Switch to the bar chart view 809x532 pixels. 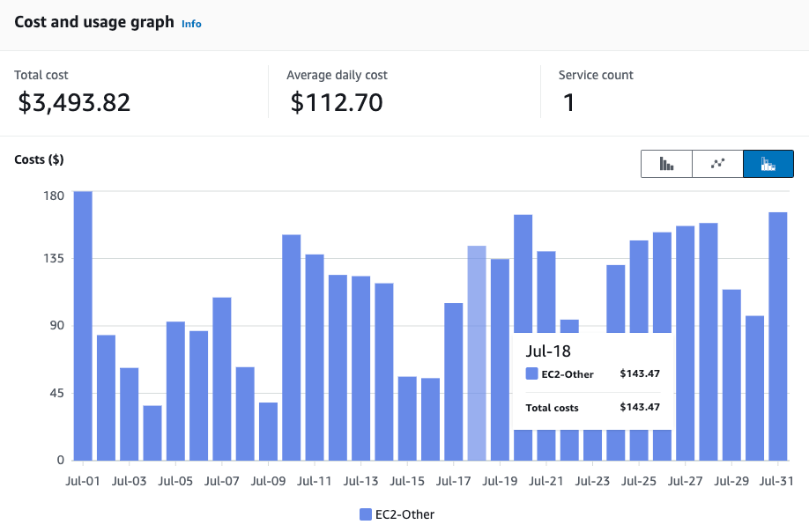tap(666, 164)
